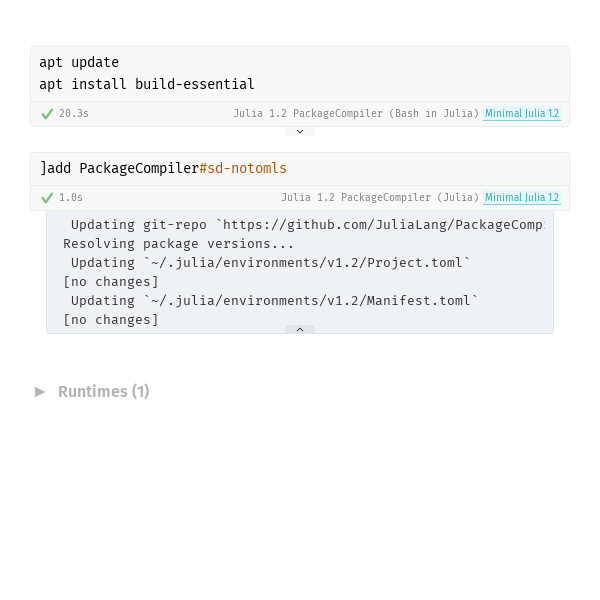Place cursor in the 'apt update' line
The image size is (600, 600).
pyautogui.click(x=79, y=62)
